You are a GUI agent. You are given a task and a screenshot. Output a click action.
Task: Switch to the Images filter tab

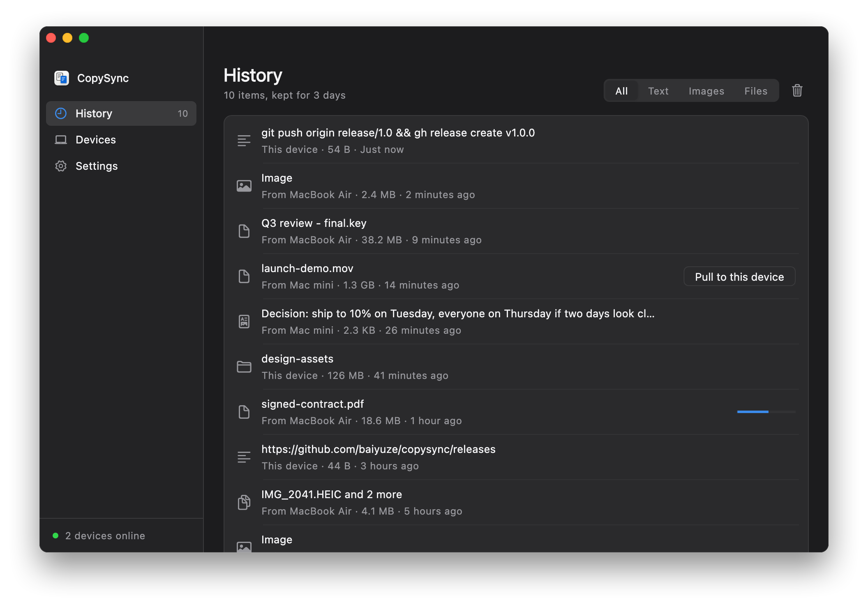706,91
